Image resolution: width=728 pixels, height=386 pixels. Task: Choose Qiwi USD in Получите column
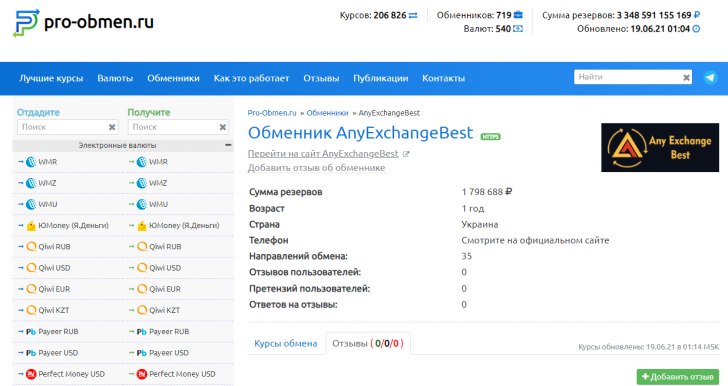point(165,268)
